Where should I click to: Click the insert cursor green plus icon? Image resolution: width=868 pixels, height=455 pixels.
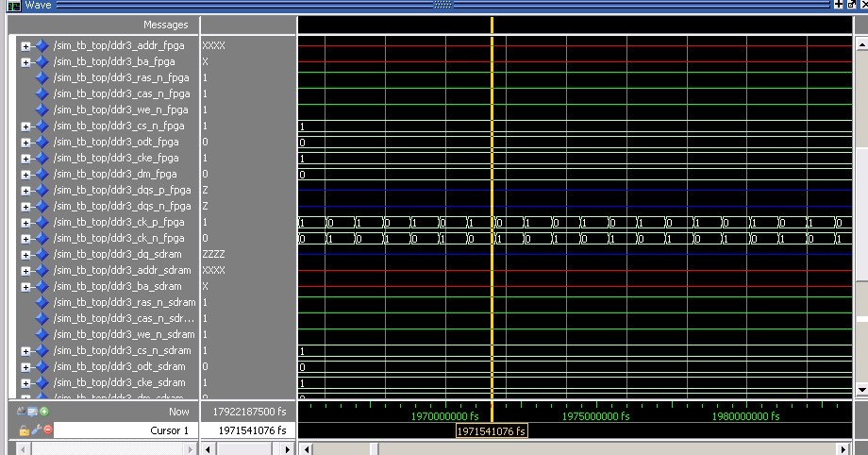[x=44, y=412]
